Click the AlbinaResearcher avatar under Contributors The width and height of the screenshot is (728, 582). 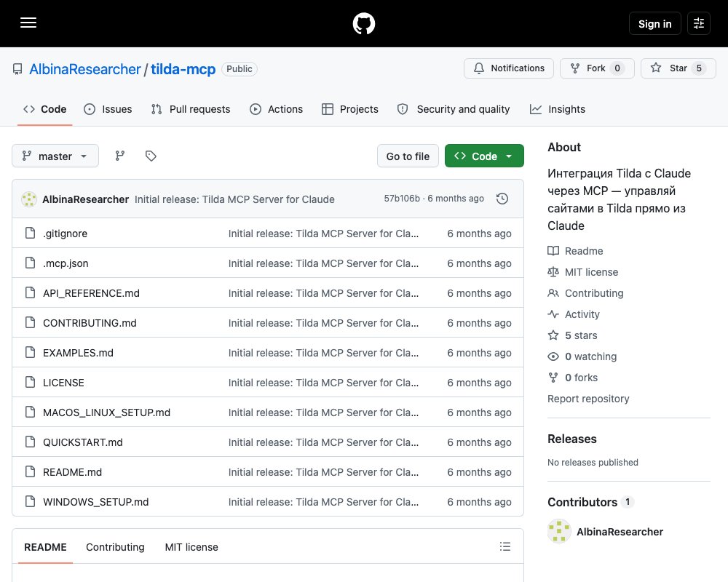(x=559, y=531)
